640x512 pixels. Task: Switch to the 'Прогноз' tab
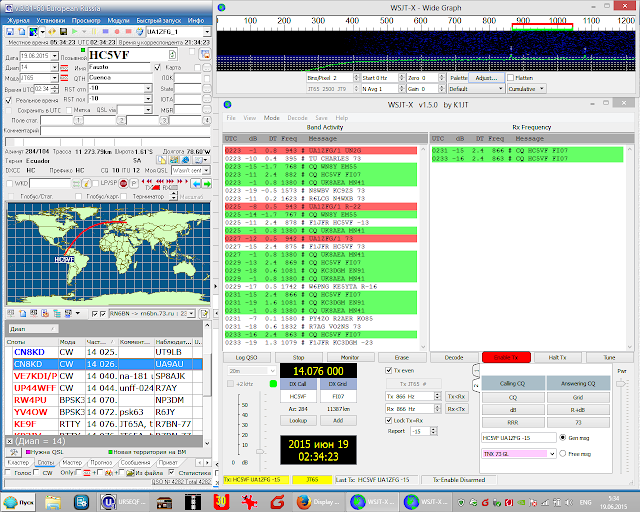point(101,463)
